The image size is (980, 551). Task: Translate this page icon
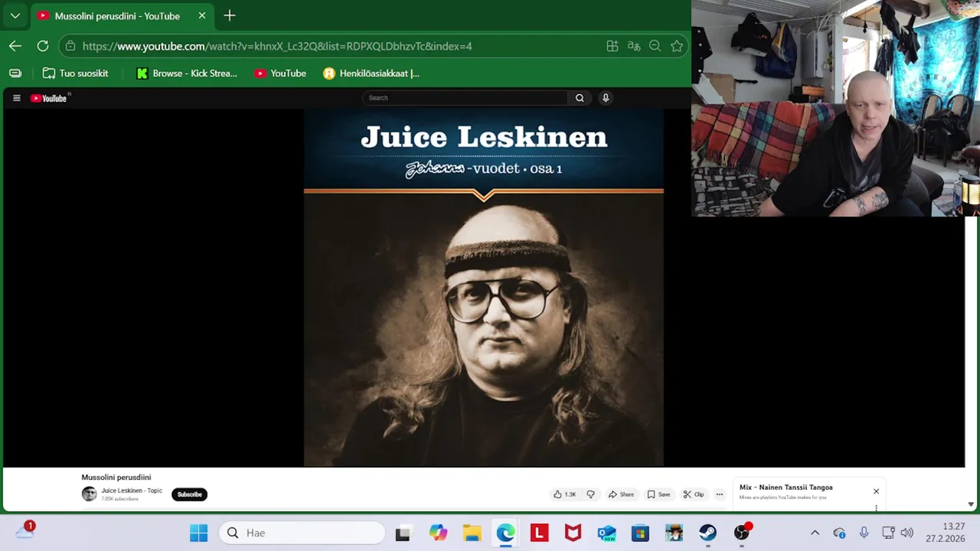tap(634, 46)
